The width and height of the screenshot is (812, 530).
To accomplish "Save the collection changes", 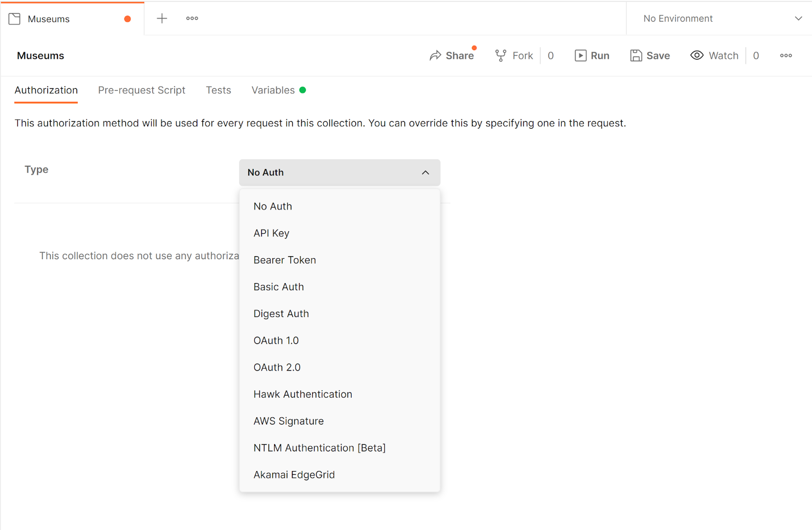I will 650,55.
